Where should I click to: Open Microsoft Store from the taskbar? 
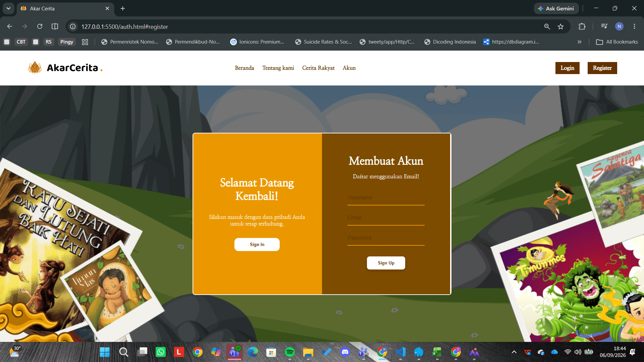(x=271, y=352)
